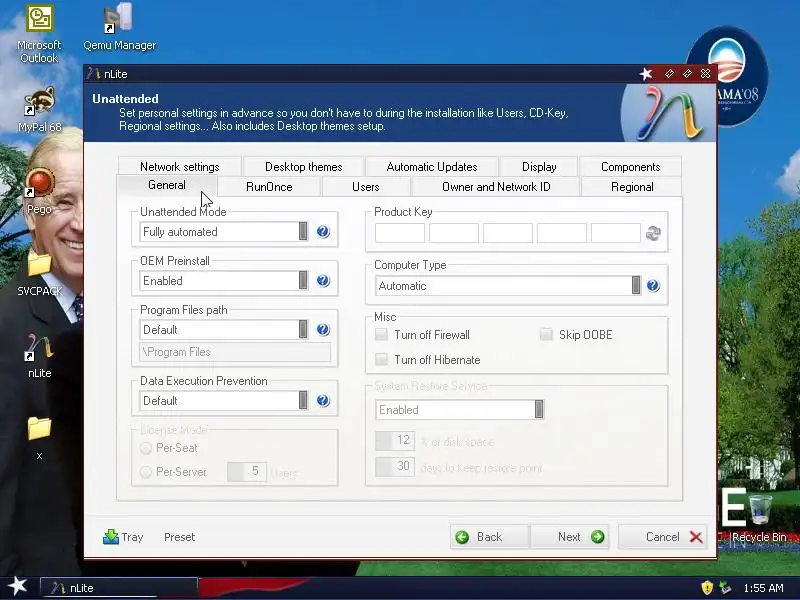Click the Back button
The image size is (800, 600).
(490, 537)
